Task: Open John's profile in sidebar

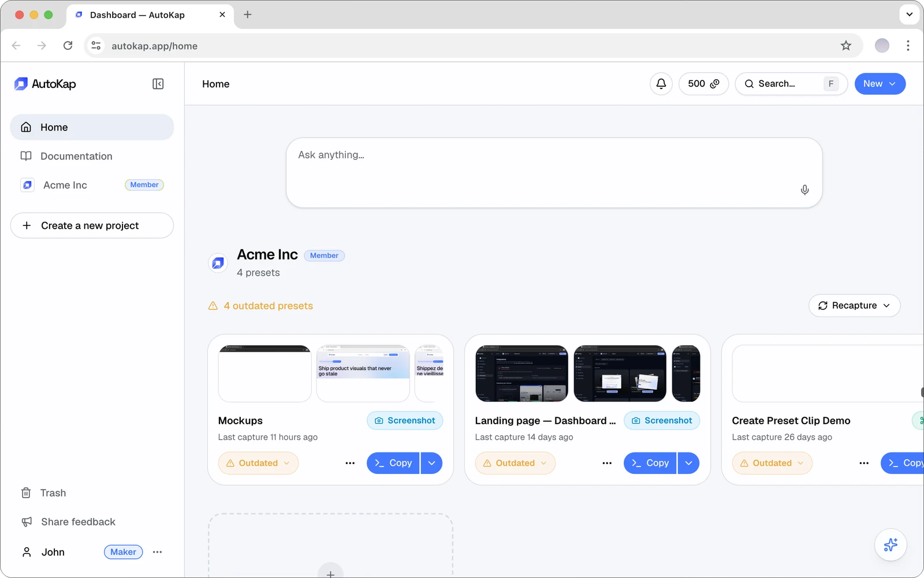Action: (x=53, y=552)
